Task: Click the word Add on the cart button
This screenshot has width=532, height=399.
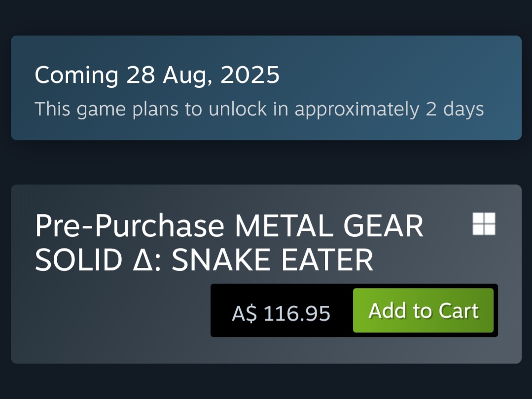Action: [388, 311]
